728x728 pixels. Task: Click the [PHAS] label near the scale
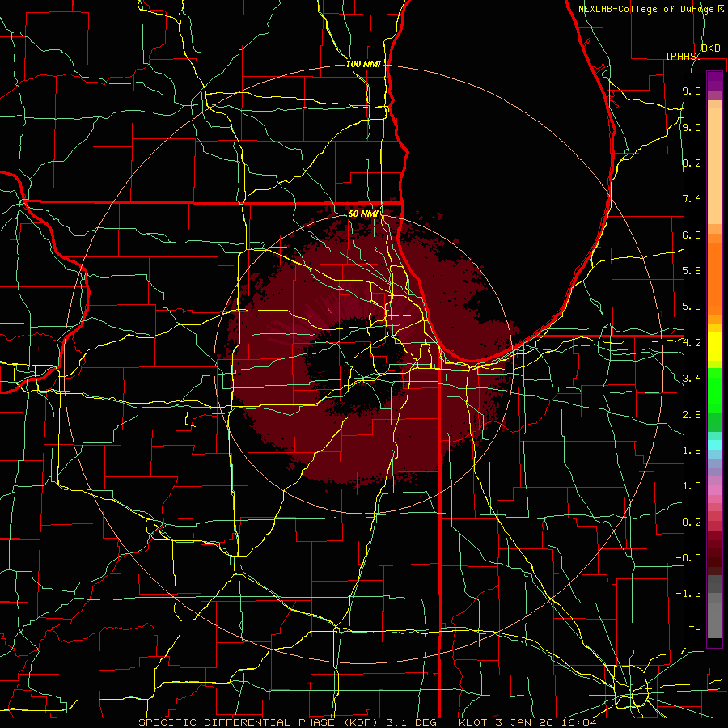click(684, 56)
